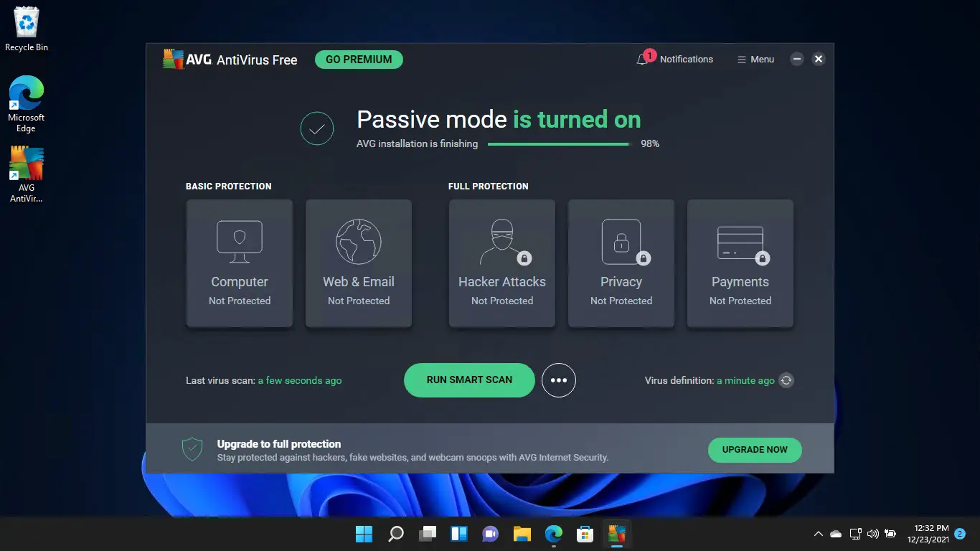This screenshot has width=980, height=551.
Task: Open Chat from the taskbar
Action: tap(491, 534)
